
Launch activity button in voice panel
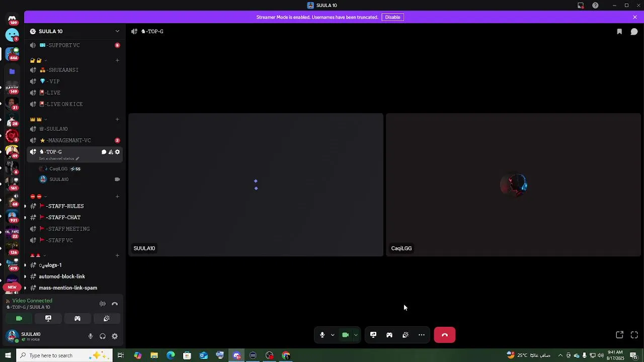click(77, 318)
